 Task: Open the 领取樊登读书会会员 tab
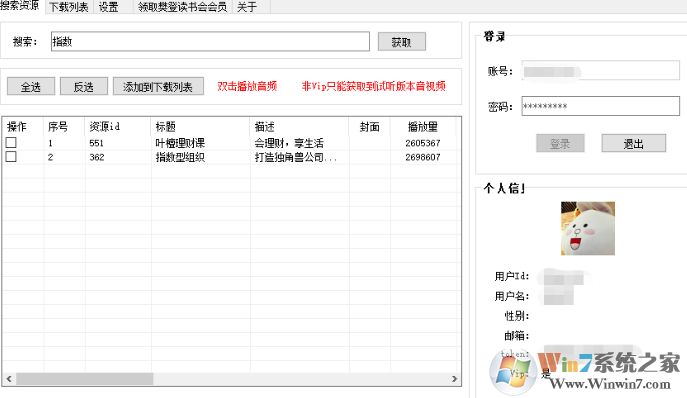(182, 7)
